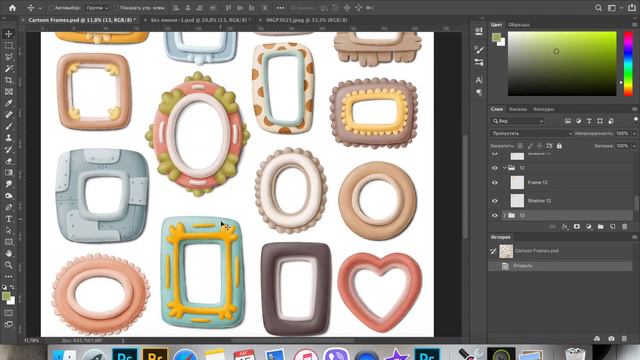Viewport: 640px width, 360px height.
Task: Open the layer opacity dropdown arrow
Action: [x=634, y=133]
